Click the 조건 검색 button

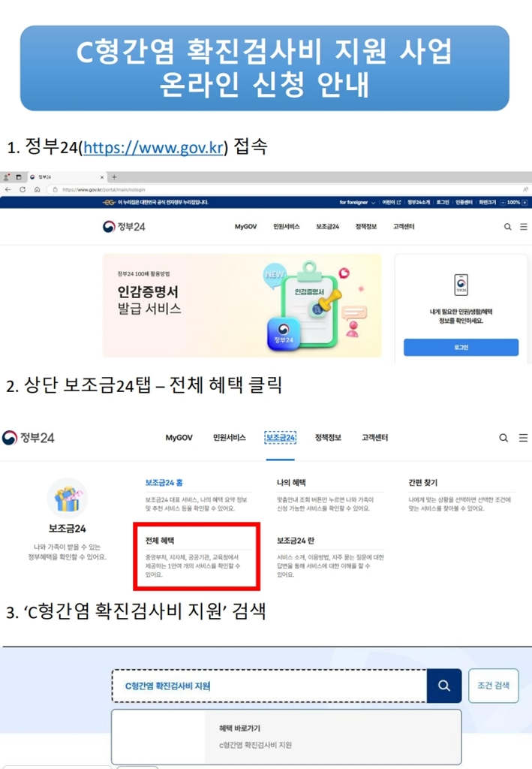pyautogui.click(x=493, y=686)
